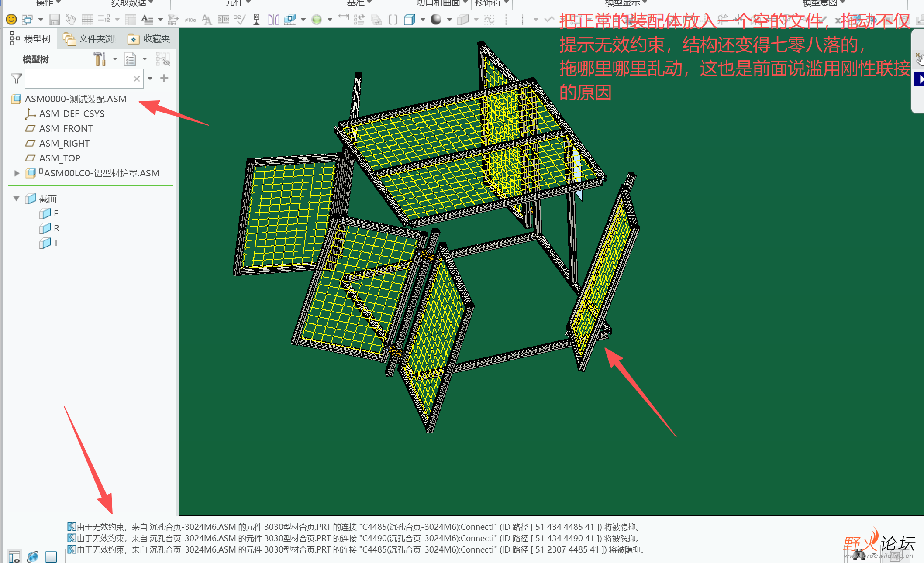Image resolution: width=924 pixels, height=563 pixels.
Task: Click the blue box on ruler icon
Action: (290, 20)
